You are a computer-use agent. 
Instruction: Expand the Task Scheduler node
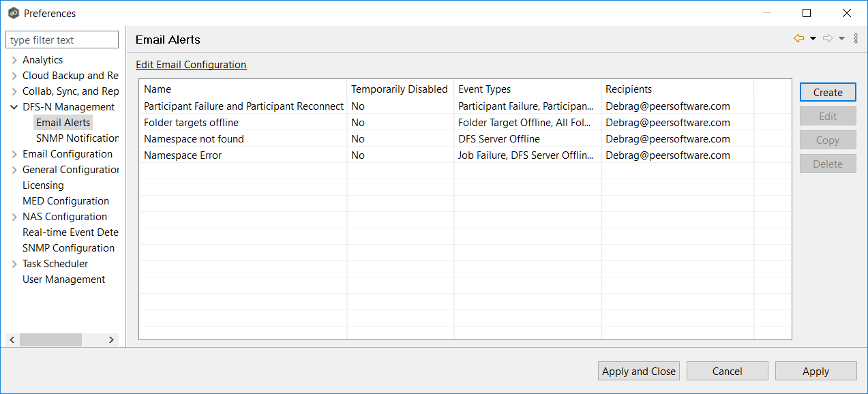[x=14, y=264]
